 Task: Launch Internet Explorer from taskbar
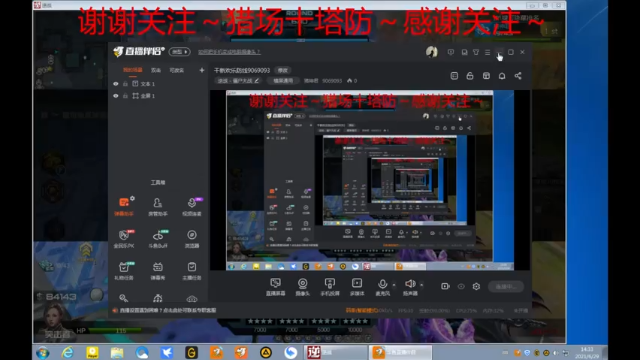tap(67, 352)
